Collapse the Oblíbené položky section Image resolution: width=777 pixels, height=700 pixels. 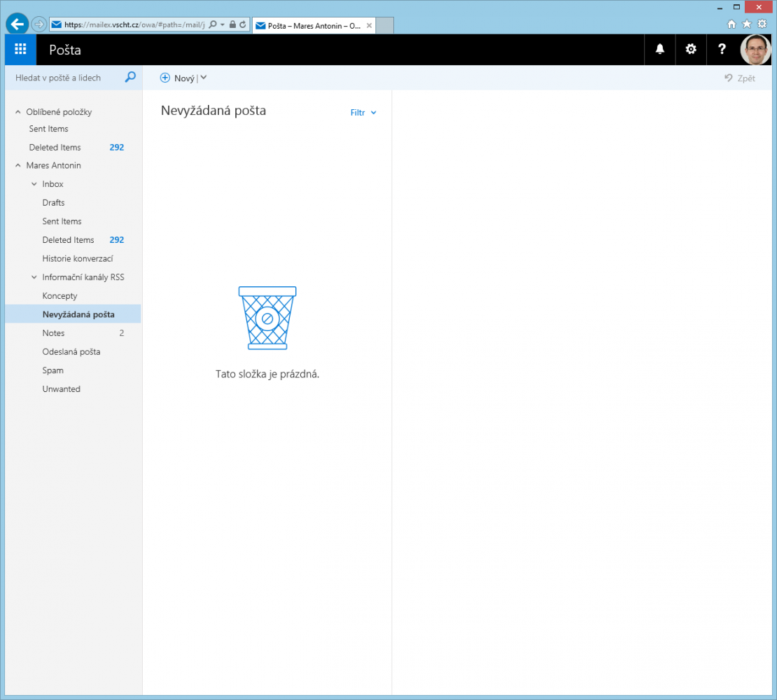(x=18, y=112)
